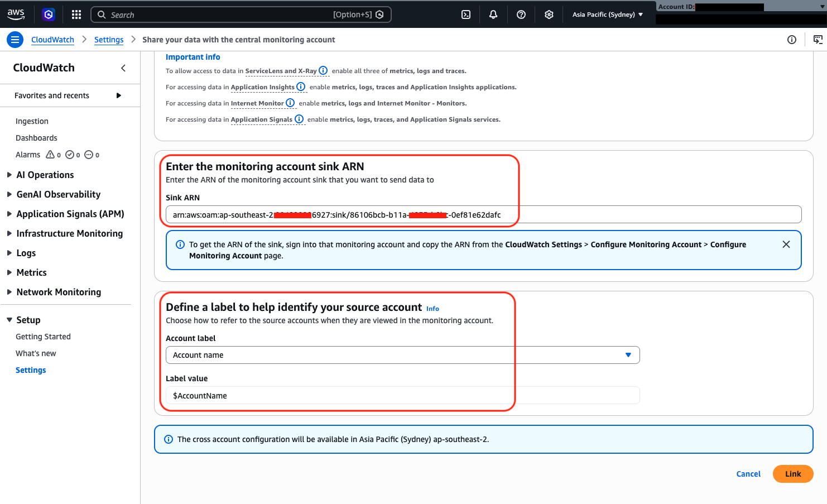
Task: Click the ServiceLens and X-Ray term
Action: click(281, 71)
